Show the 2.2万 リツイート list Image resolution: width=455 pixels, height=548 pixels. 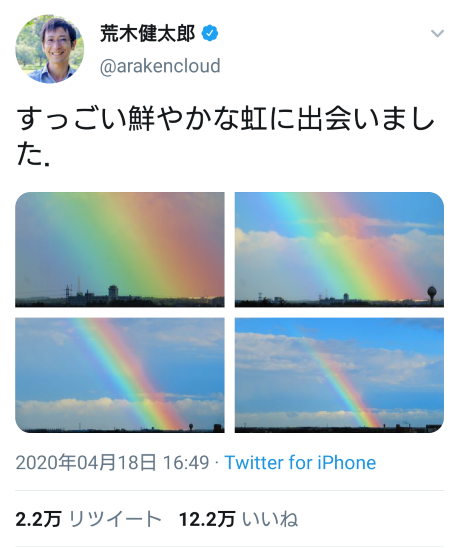(x=88, y=519)
